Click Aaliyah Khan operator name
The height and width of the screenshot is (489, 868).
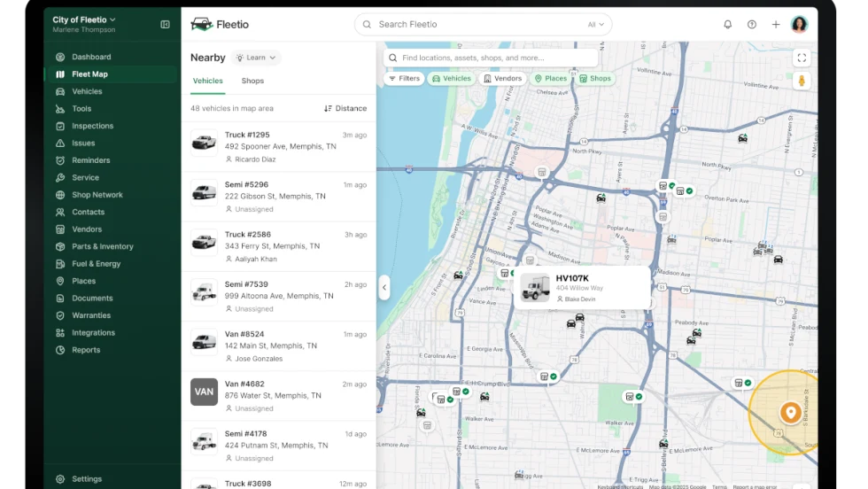(256, 259)
